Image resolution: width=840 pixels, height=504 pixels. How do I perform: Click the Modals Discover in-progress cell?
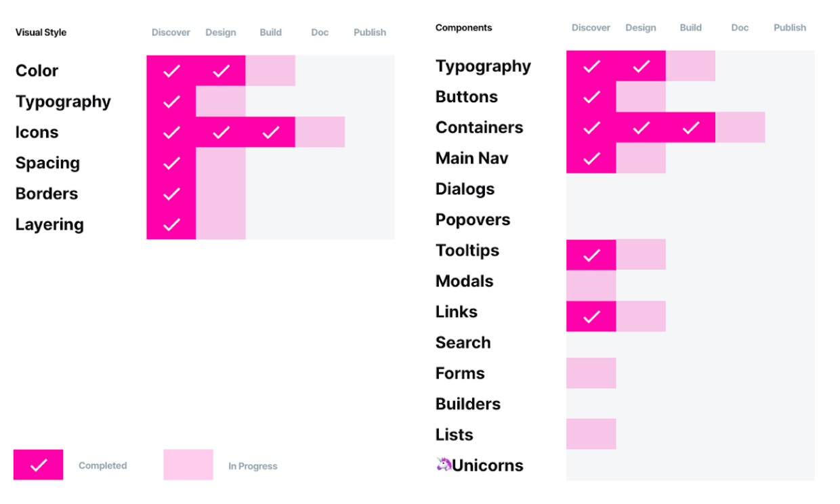pos(591,285)
